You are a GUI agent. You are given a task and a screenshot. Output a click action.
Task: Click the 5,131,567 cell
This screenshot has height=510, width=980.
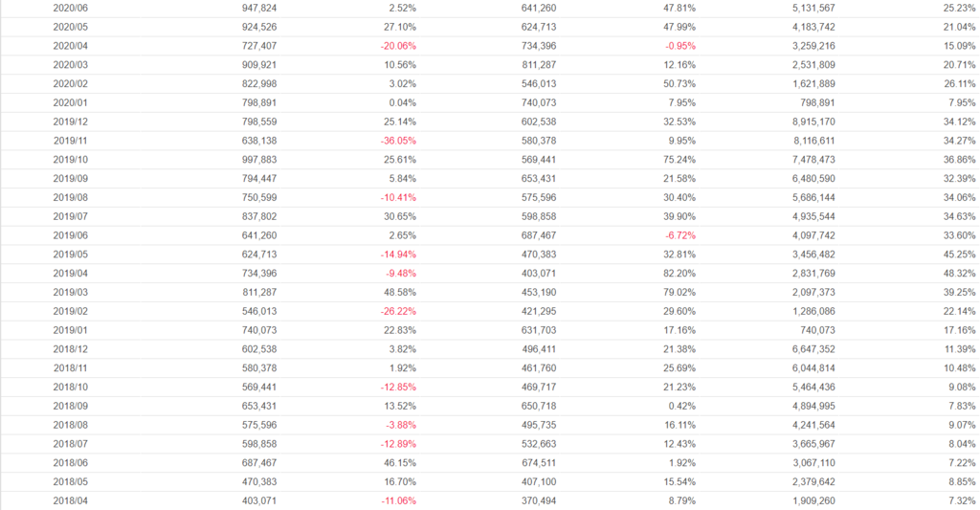coord(813,8)
